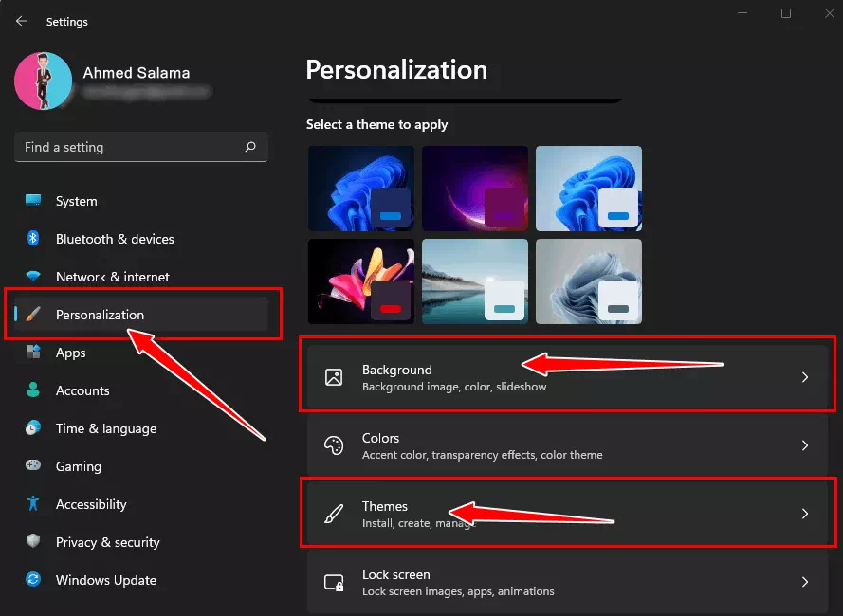Open System settings category

point(141,201)
